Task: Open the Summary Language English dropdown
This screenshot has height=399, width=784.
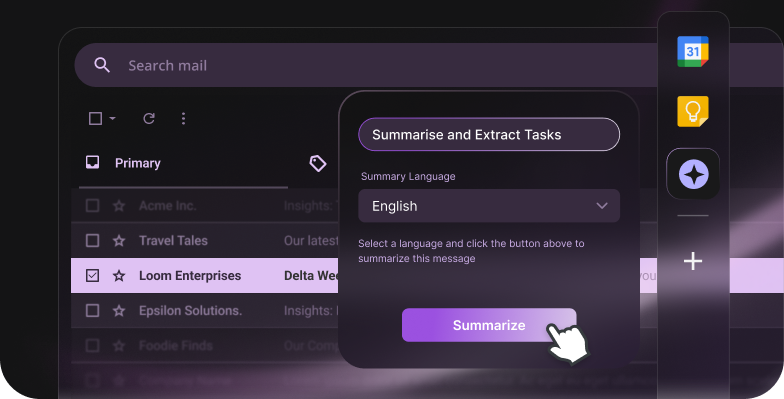Action: click(489, 206)
